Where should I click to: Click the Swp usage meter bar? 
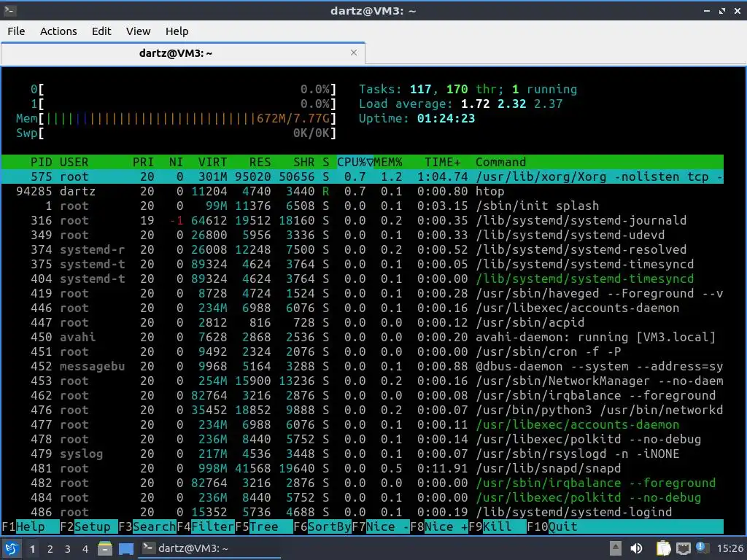click(176, 133)
